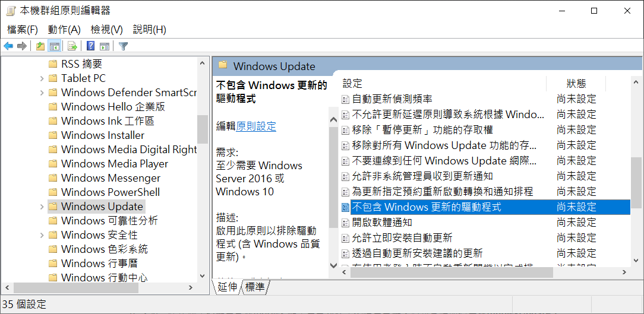Screen dimensions: 644x314
Task: Click the Up one level folder icon
Action: (x=40, y=46)
